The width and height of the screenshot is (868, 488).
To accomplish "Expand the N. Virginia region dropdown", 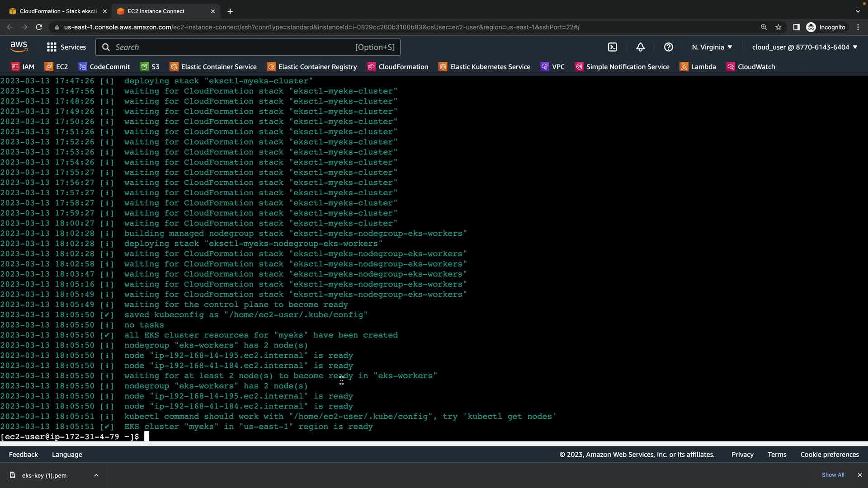I will 712,47.
